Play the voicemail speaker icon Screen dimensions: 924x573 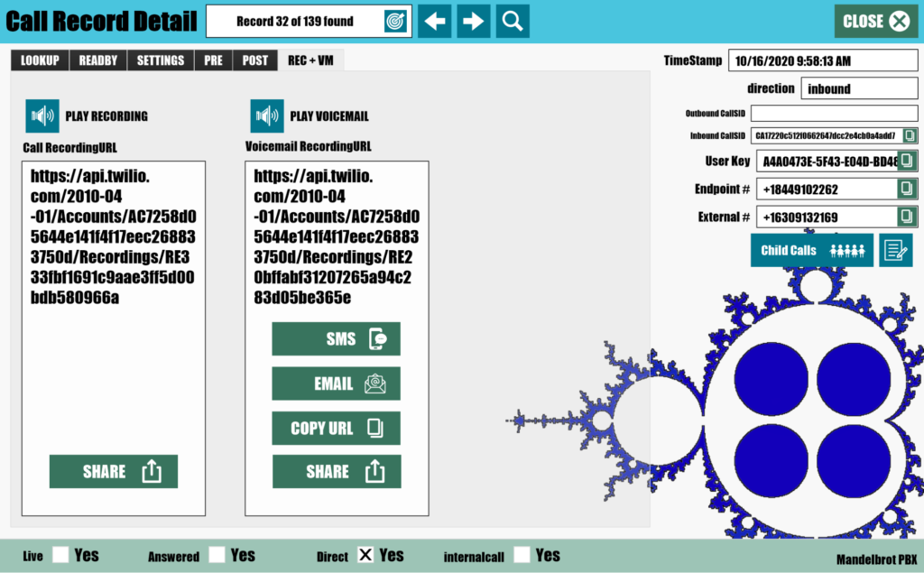(267, 116)
